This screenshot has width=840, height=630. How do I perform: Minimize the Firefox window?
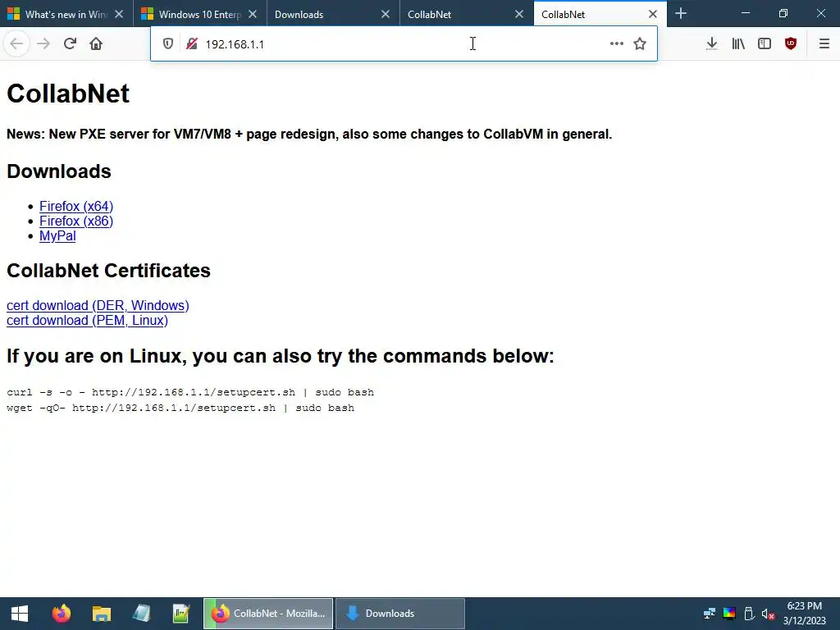point(745,13)
